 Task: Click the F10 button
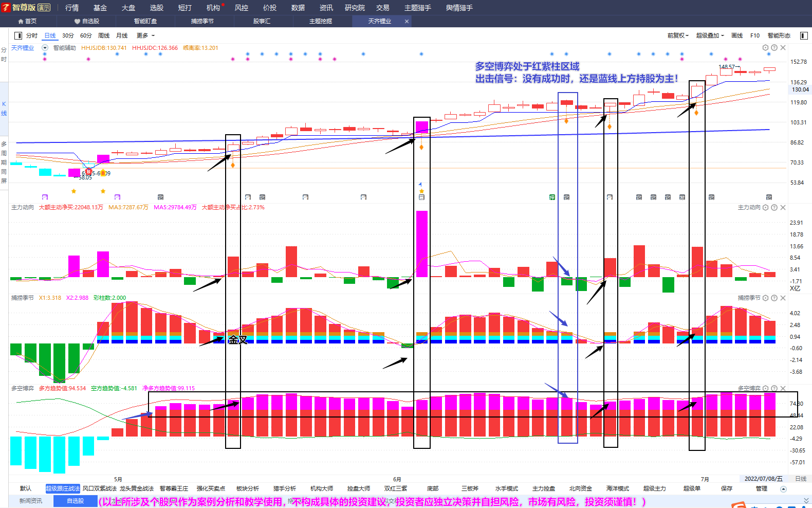point(755,35)
